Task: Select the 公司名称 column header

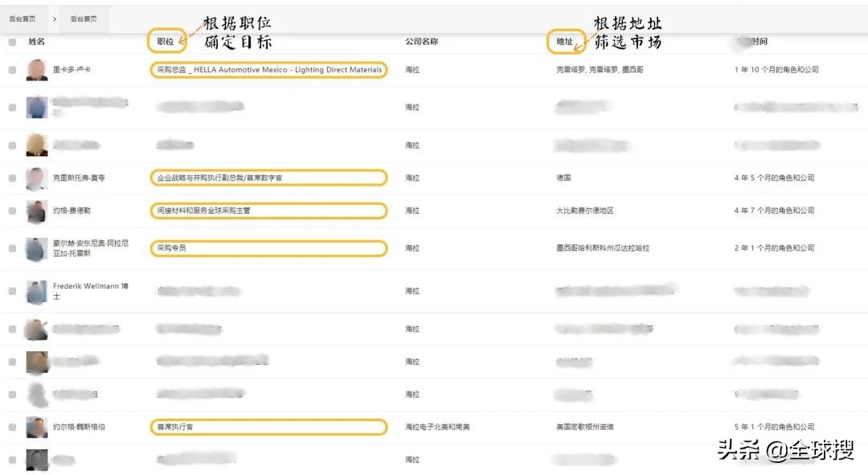Action: pos(421,40)
